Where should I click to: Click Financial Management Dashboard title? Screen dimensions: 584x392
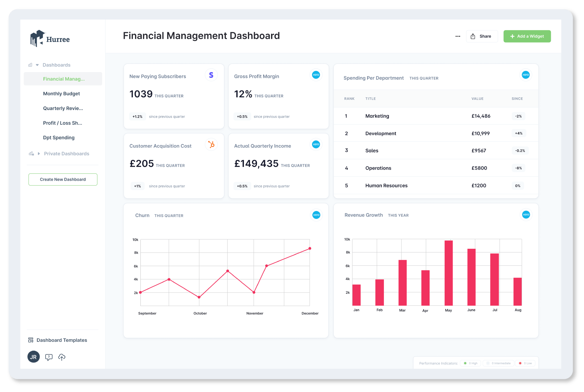click(x=201, y=36)
